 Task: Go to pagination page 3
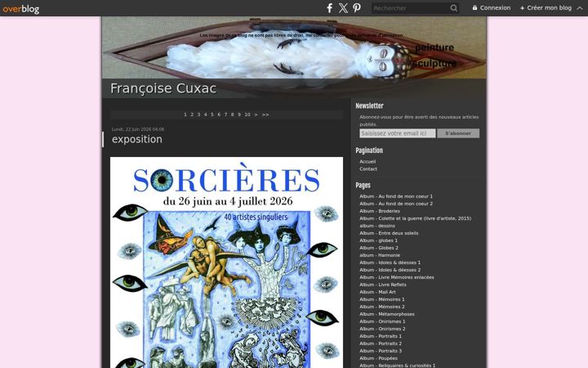(198, 114)
